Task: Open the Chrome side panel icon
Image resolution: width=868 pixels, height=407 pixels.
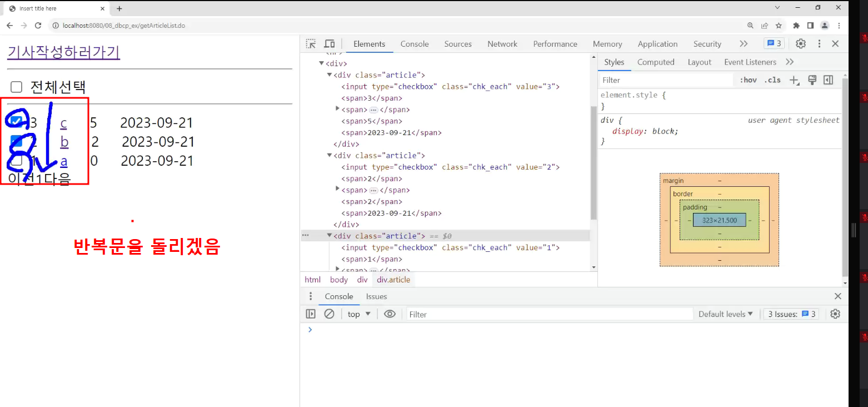Action: click(810, 26)
